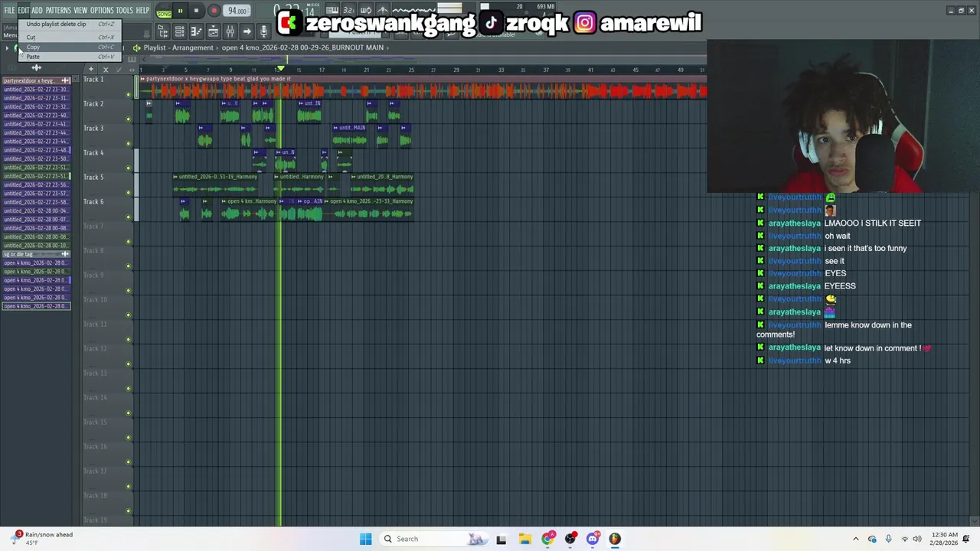Mute Track 6 via its green dot

129,217
